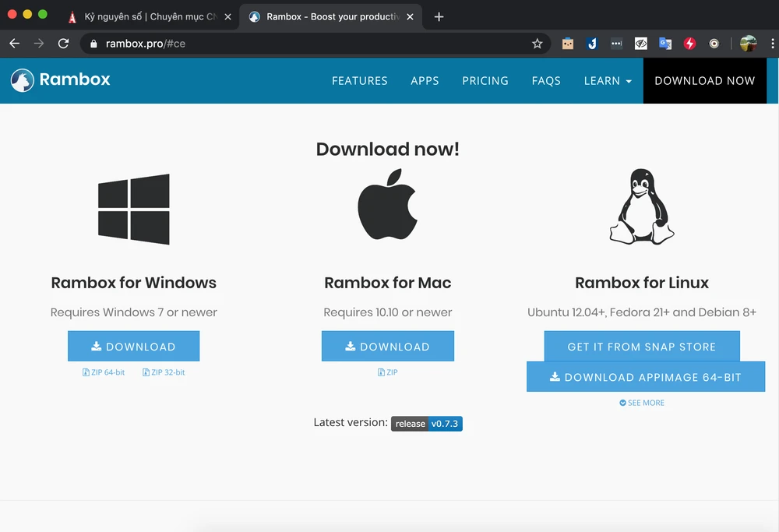Open the red lightning bolt extension

[689, 44]
